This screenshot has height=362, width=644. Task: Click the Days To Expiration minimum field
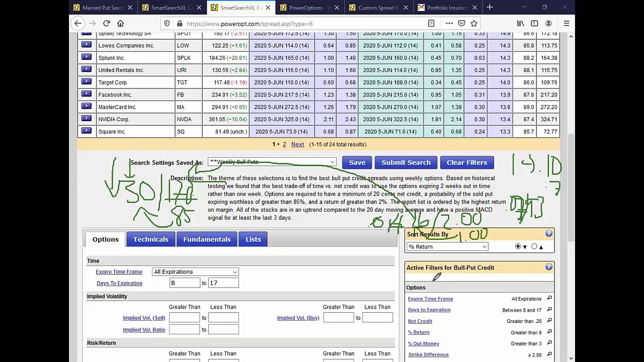185,283
